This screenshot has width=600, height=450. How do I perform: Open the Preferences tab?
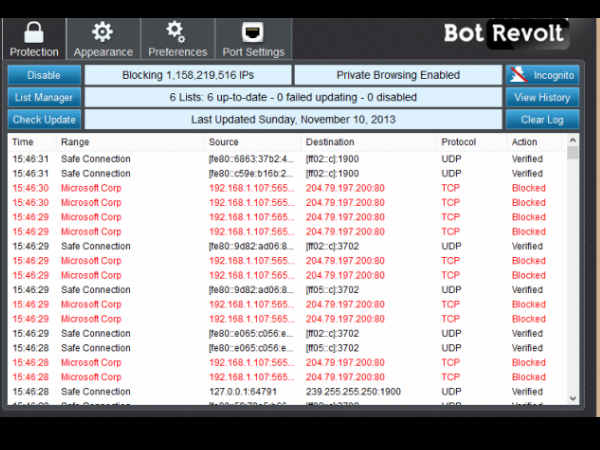point(178,39)
